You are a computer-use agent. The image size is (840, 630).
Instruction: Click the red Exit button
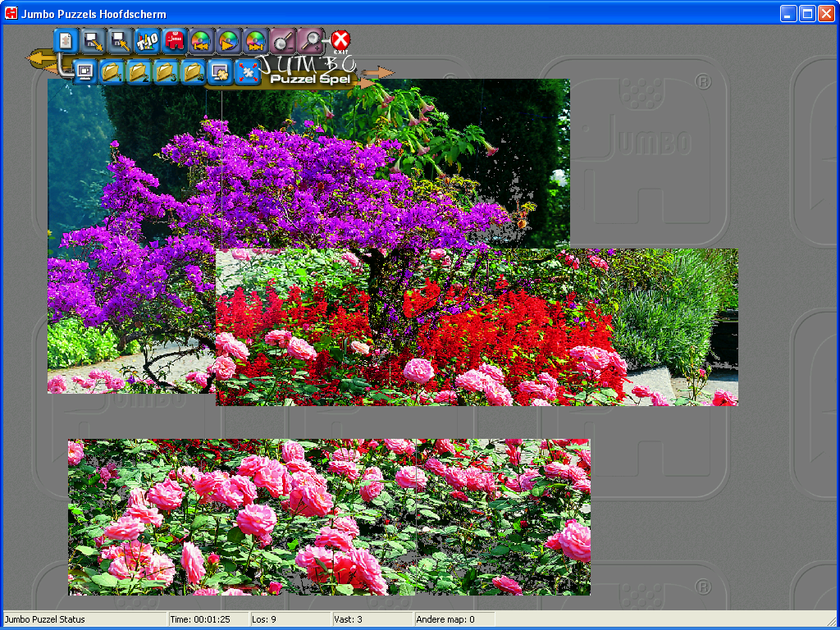tap(340, 41)
